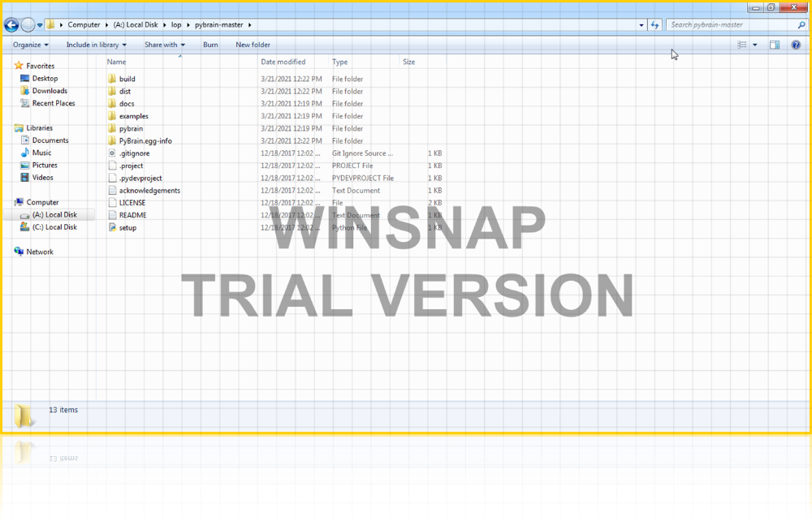The image size is (812, 521).
Task: Click the Change your view icon
Action: point(741,45)
